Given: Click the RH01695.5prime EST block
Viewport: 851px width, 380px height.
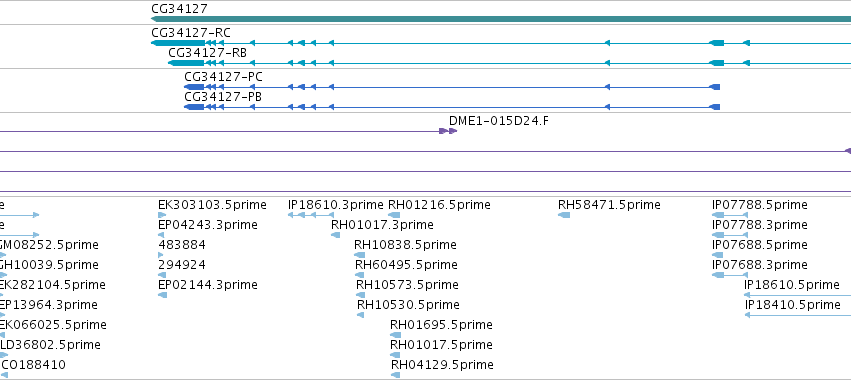Looking at the screenshot, I should point(395,335).
